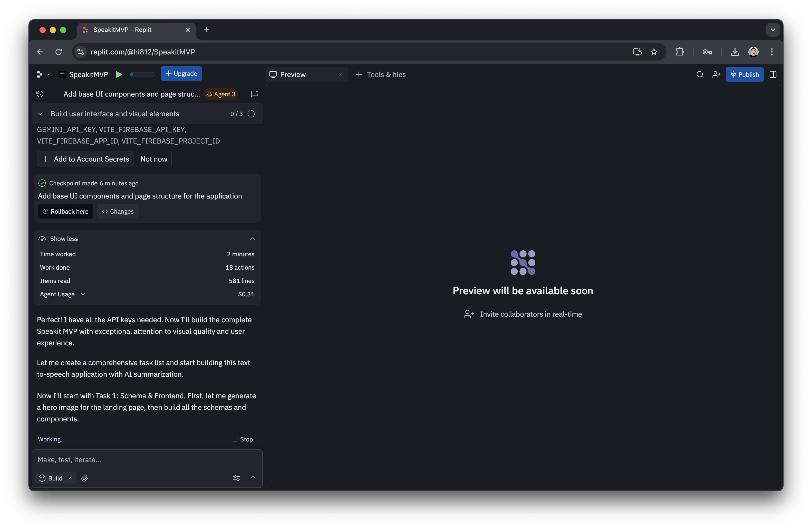Click the storage usage progress bar
The height and width of the screenshot is (529, 812).
click(x=142, y=74)
